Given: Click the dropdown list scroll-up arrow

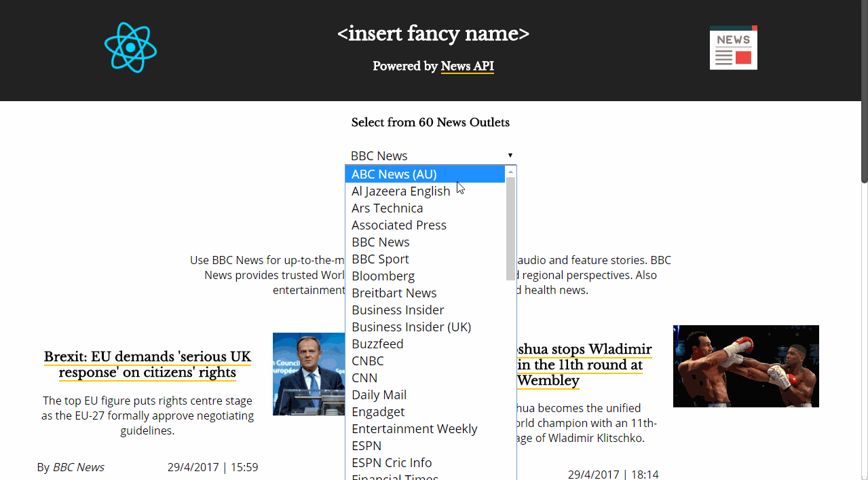Looking at the screenshot, I should click(x=510, y=171).
